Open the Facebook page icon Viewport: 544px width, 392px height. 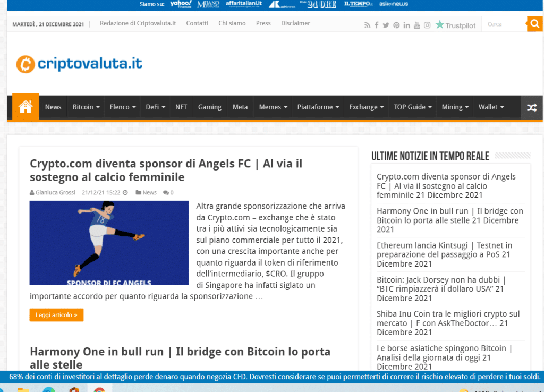point(377,24)
